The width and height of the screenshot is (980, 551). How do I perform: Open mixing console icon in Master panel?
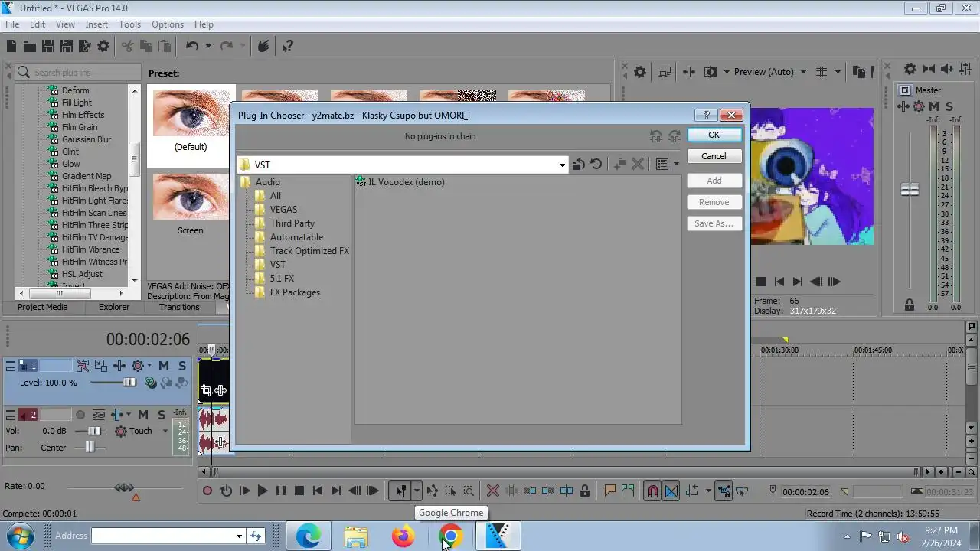point(965,69)
